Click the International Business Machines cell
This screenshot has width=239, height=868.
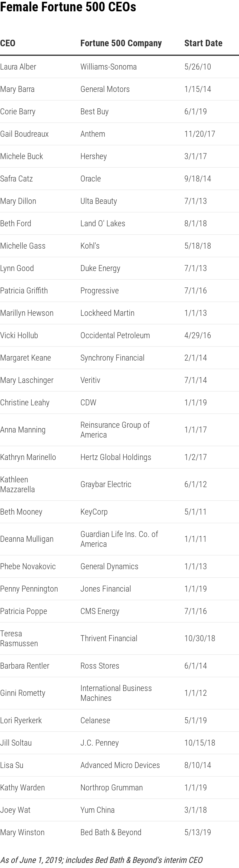click(x=116, y=693)
